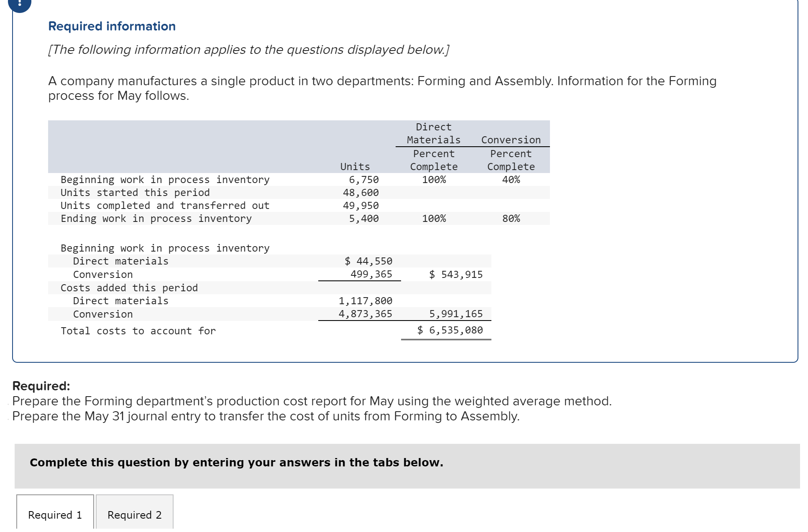Switch to the Required 2 tab
Viewport: 808px width, 532px height.
click(134, 515)
